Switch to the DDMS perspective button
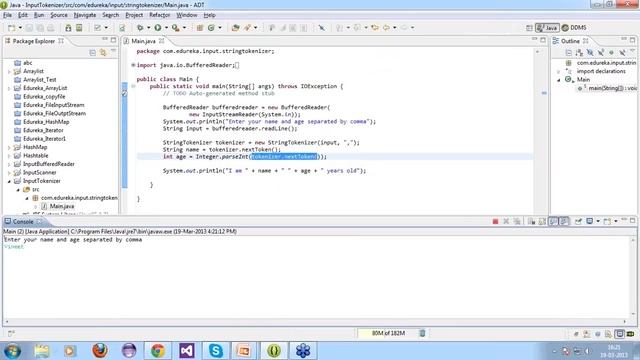Viewport: 640px width, 360px height. coord(574,28)
